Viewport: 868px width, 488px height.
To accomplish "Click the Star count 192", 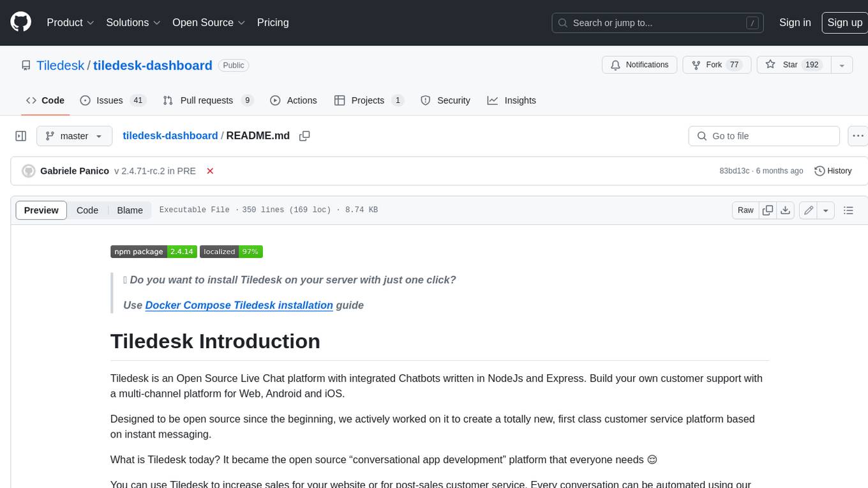I will tap(812, 65).
